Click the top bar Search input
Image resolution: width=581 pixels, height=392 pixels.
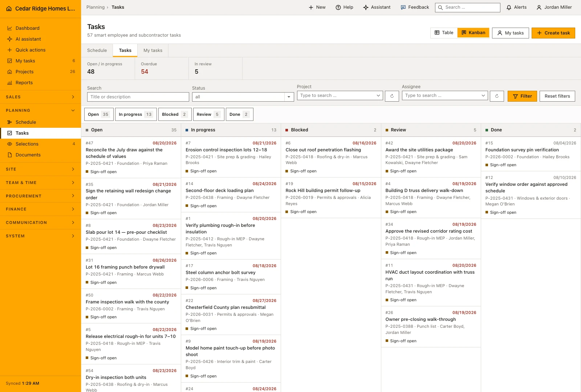[x=467, y=7]
